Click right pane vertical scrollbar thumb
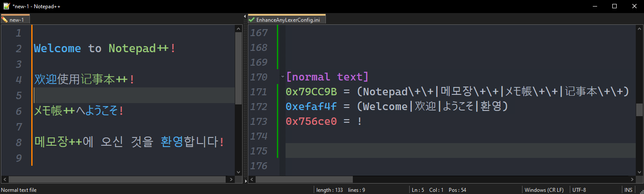The image size is (644, 194). (x=640, y=110)
